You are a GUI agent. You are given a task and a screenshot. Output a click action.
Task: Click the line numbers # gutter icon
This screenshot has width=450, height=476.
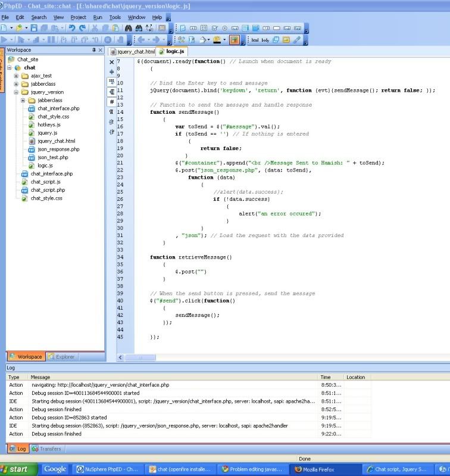[x=112, y=101]
